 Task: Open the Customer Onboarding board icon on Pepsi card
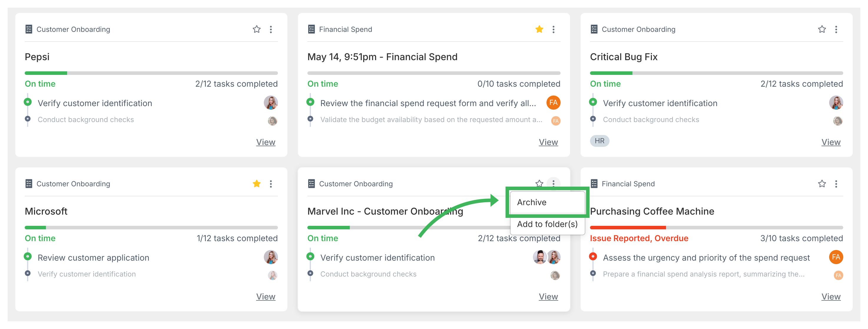pyautogui.click(x=29, y=29)
